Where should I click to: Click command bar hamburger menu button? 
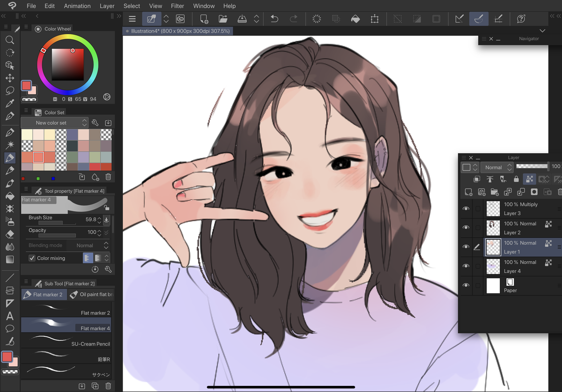coord(133,19)
